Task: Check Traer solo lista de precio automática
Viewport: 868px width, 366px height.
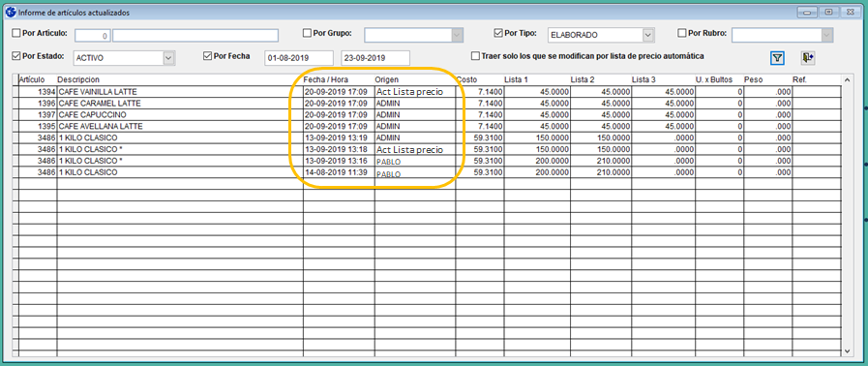Action: pyautogui.click(x=475, y=56)
